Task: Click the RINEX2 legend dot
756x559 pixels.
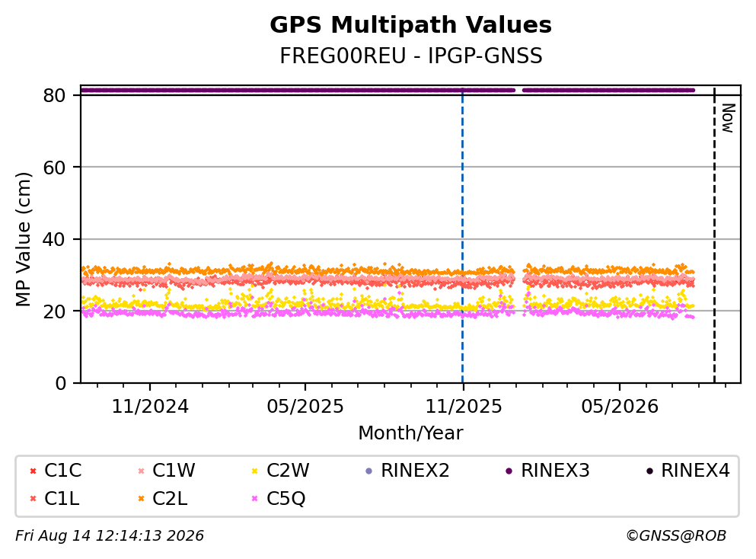Action: pos(369,471)
